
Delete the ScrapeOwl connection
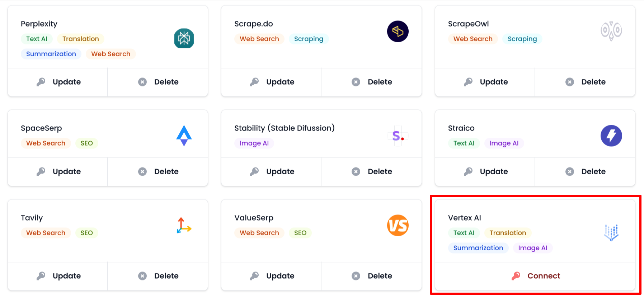585,82
